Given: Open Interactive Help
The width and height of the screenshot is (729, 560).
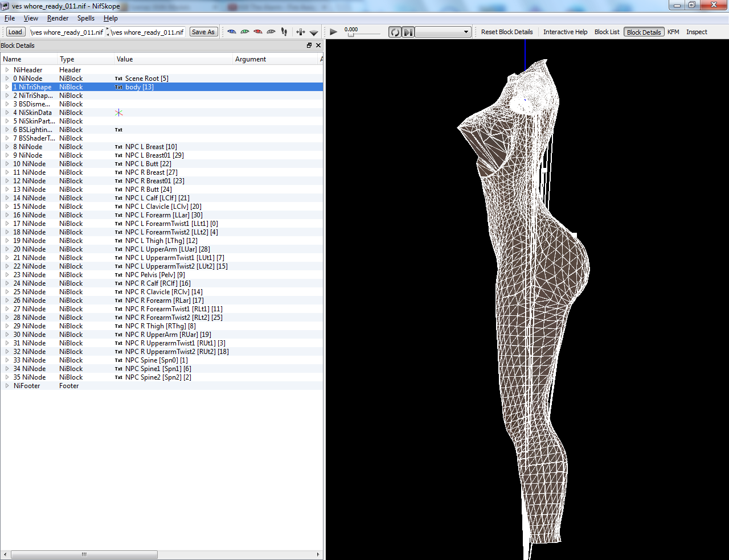Looking at the screenshot, I should (x=565, y=32).
